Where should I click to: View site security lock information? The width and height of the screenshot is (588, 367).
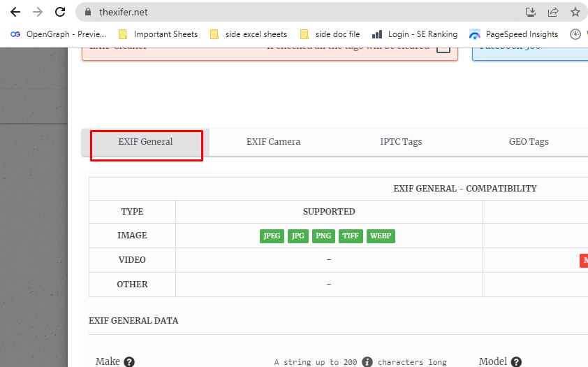[88, 12]
